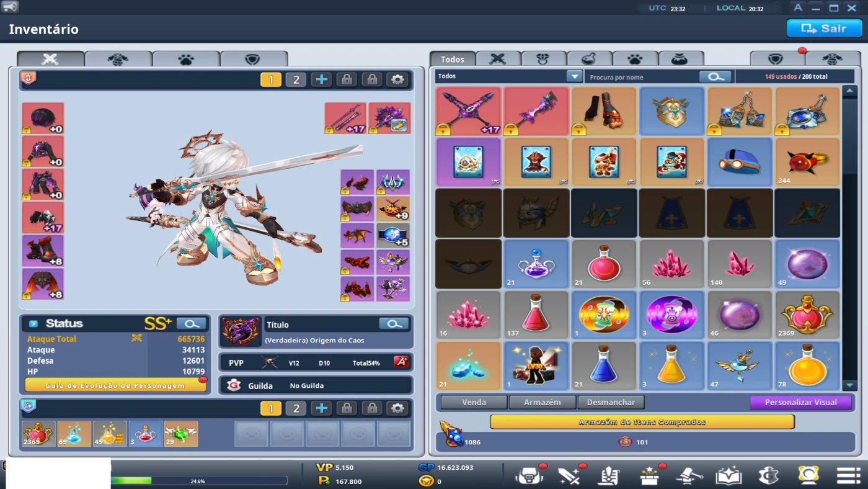
Task: Click the 665736 Ataque Total value
Action: point(191,339)
